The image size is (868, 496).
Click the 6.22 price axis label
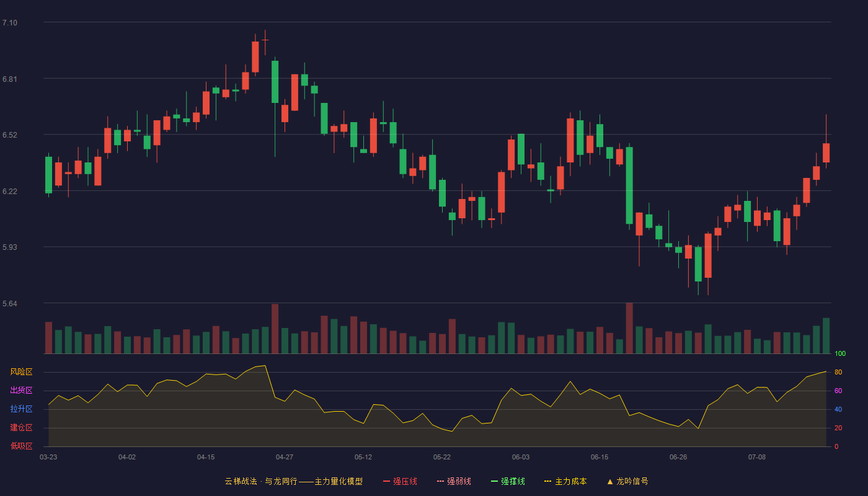click(x=10, y=192)
